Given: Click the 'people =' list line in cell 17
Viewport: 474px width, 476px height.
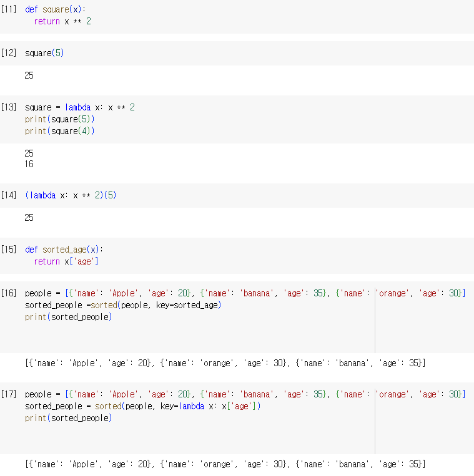Looking at the screenshot, I should (245, 394).
